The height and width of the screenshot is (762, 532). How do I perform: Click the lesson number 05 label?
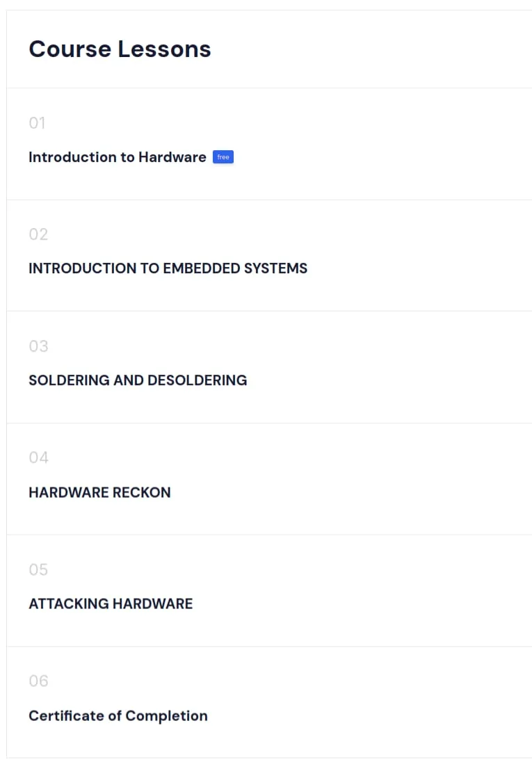(38, 569)
